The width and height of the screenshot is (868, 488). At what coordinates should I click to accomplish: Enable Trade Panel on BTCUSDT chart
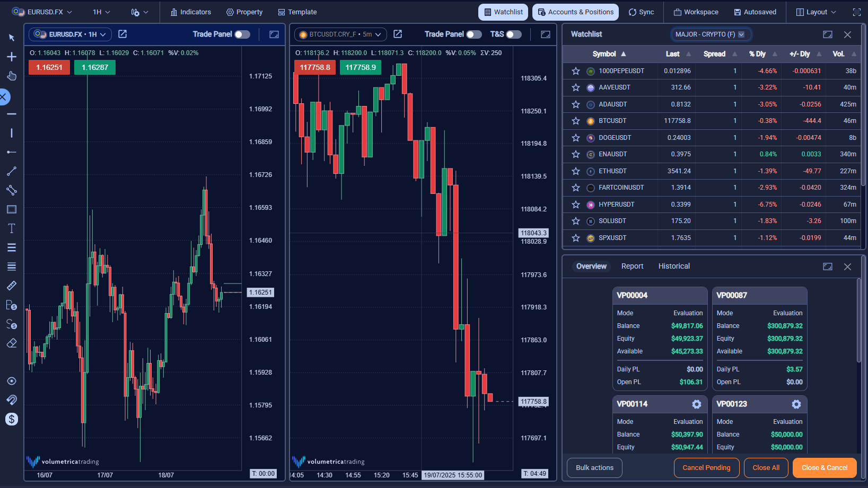point(474,34)
